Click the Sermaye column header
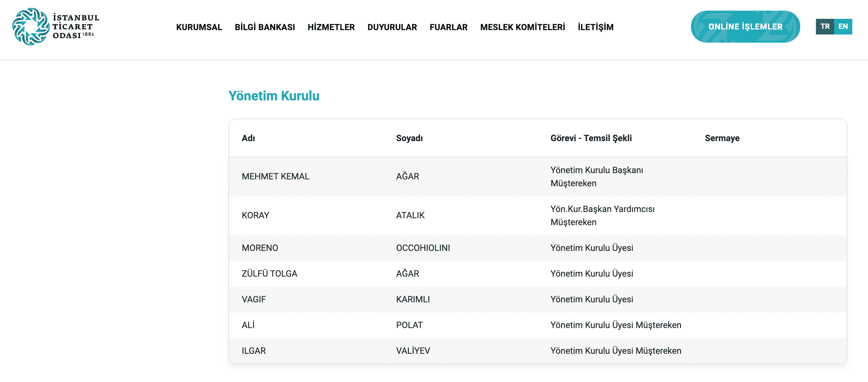The width and height of the screenshot is (868, 382). click(722, 138)
